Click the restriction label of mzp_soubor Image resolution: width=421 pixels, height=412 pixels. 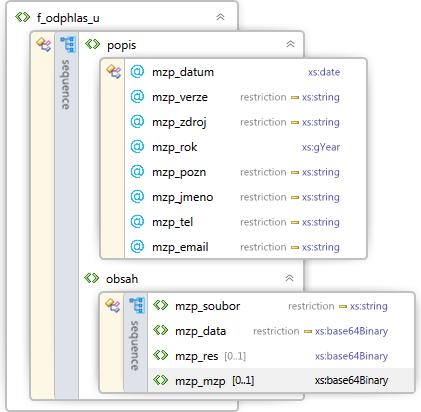(311, 306)
